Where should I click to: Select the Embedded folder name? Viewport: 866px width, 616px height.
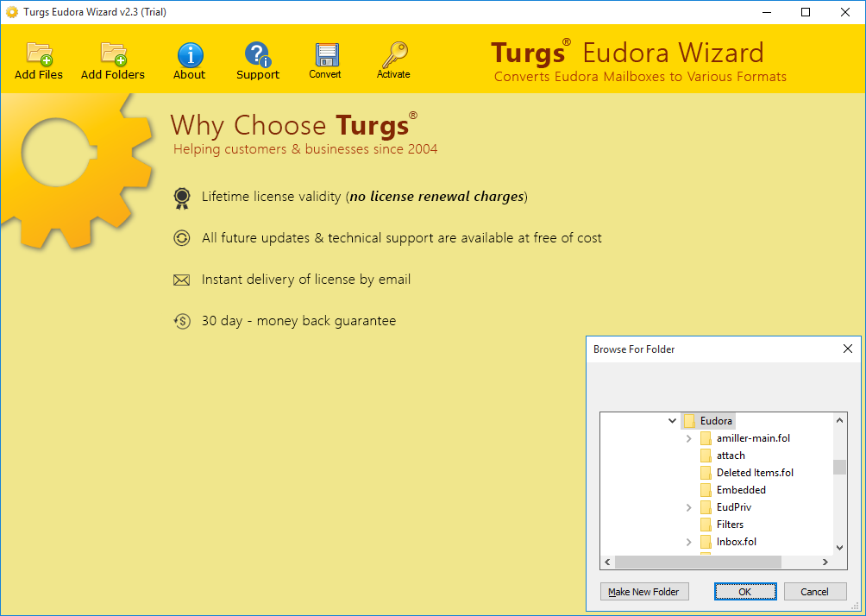click(741, 490)
